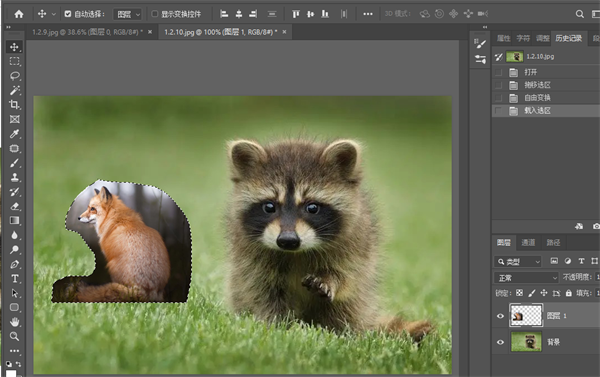Toggle visibility of 图层 1
The height and width of the screenshot is (377, 600).
500,316
